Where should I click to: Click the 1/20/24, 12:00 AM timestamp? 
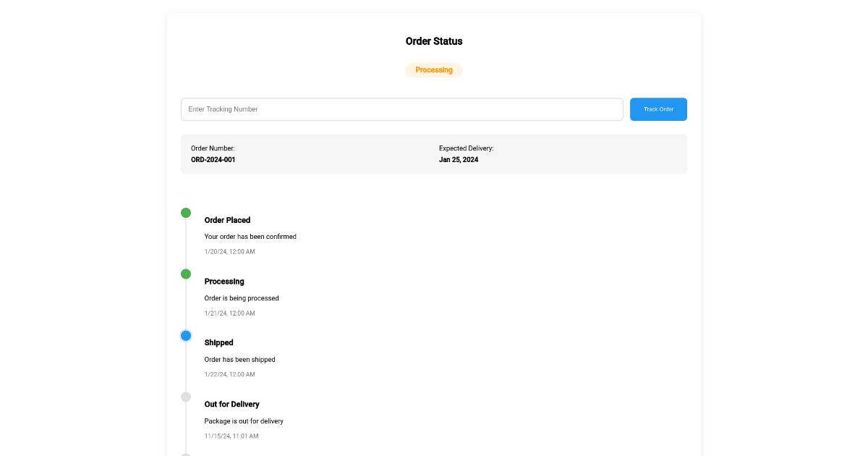[229, 252]
